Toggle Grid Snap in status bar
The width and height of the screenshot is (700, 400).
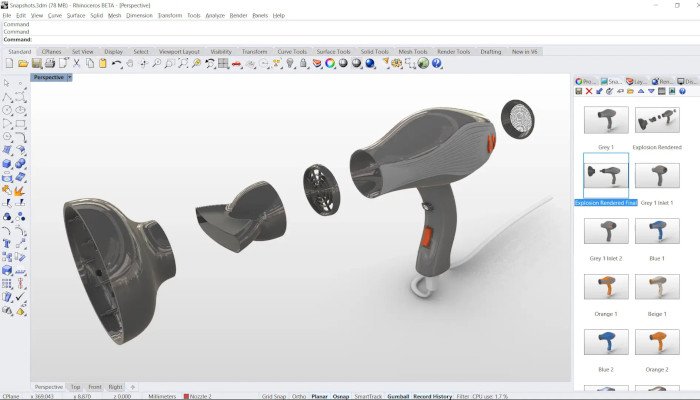(272, 396)
